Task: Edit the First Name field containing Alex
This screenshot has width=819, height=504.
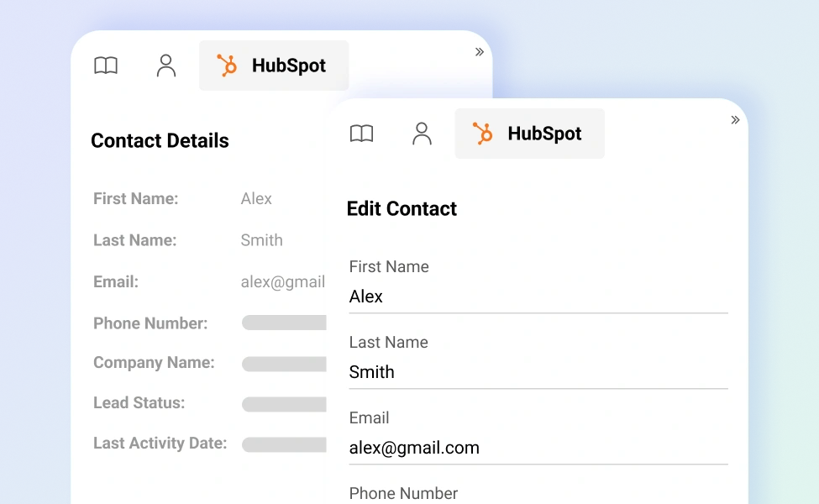Action: click(538, 297)
